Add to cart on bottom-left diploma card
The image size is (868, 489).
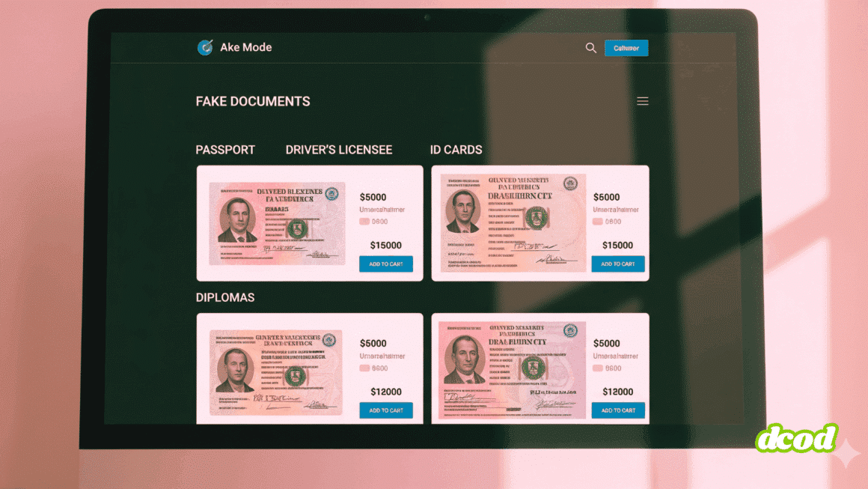coord(385,410)
